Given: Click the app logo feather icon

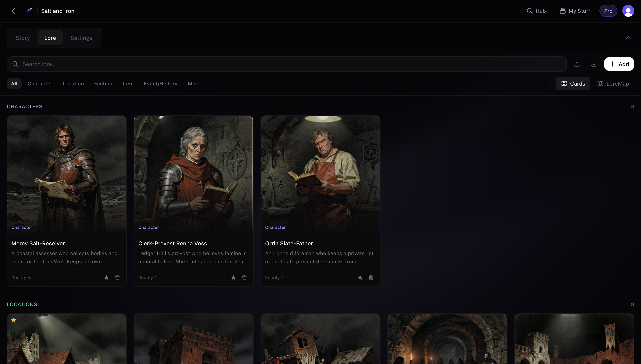Looking at the screenshot, I should point(29,11).
